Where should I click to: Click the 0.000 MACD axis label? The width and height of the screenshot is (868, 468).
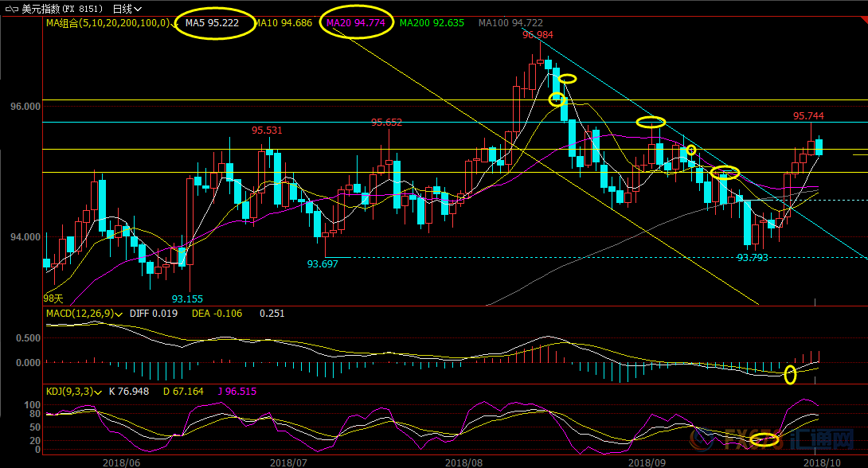(x=28, y=362)
